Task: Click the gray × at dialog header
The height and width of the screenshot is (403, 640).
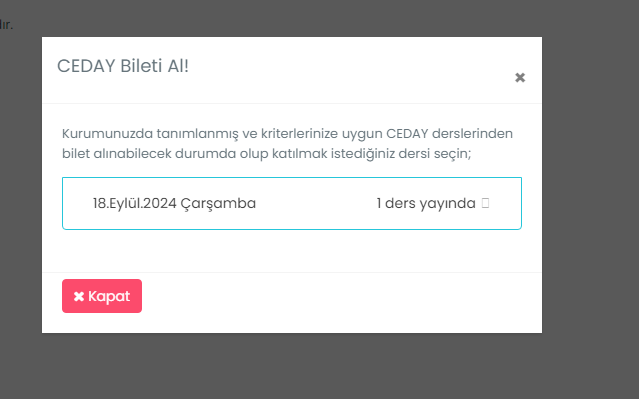Action: pos(520,78)
